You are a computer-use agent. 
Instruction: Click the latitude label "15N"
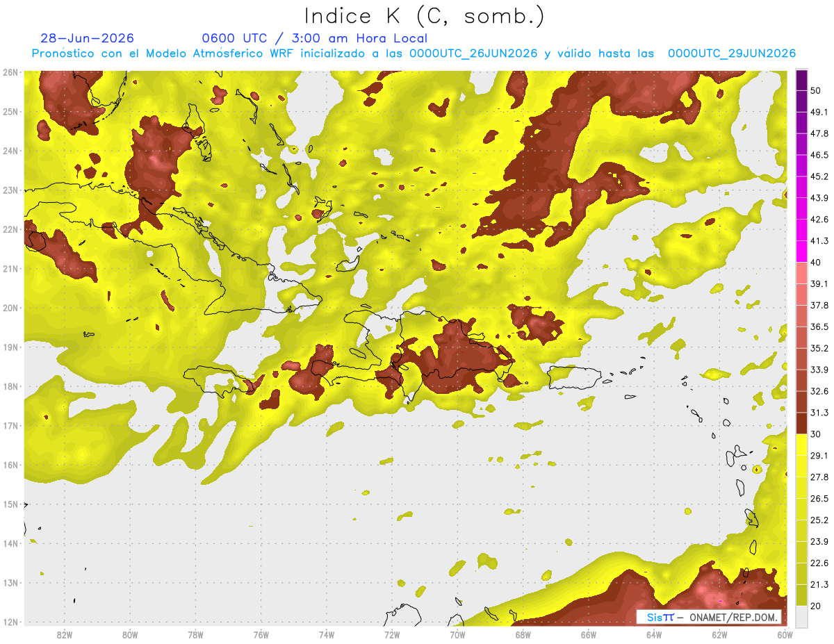10,504
